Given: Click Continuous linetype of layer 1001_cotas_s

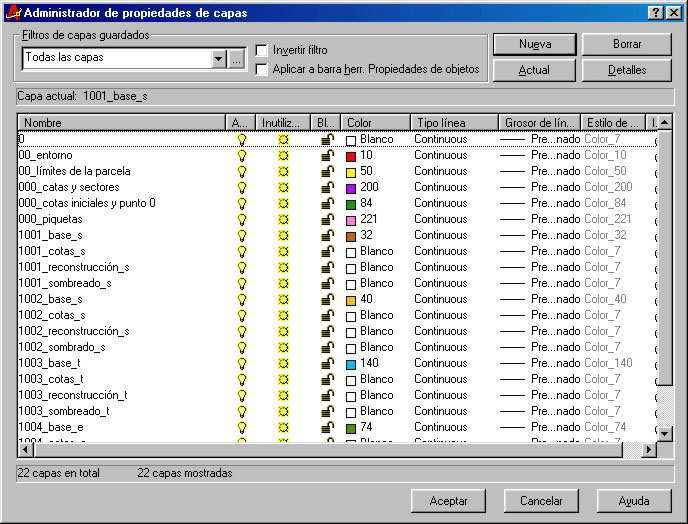Looking at the screenshot, I should pos(440,251).
